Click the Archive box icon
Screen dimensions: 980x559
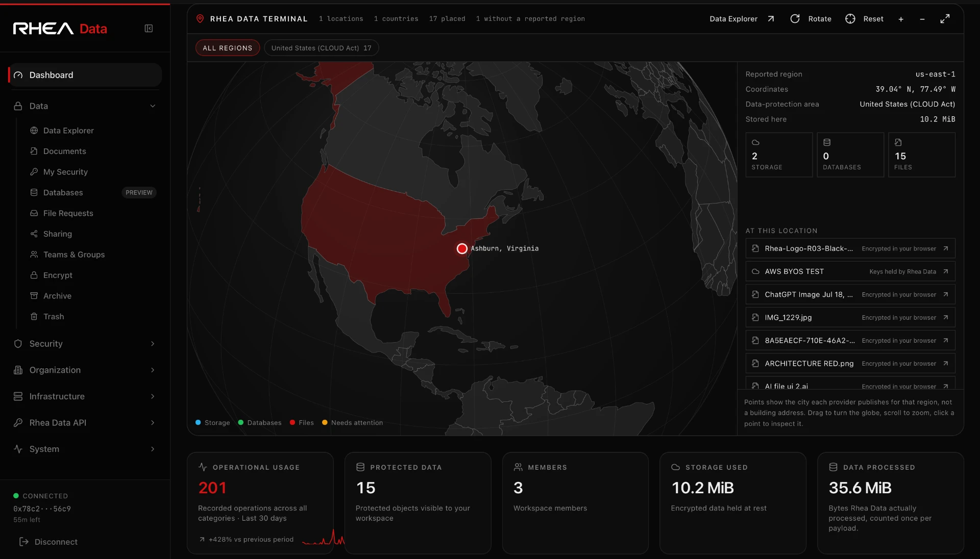[x=34, y=296]
